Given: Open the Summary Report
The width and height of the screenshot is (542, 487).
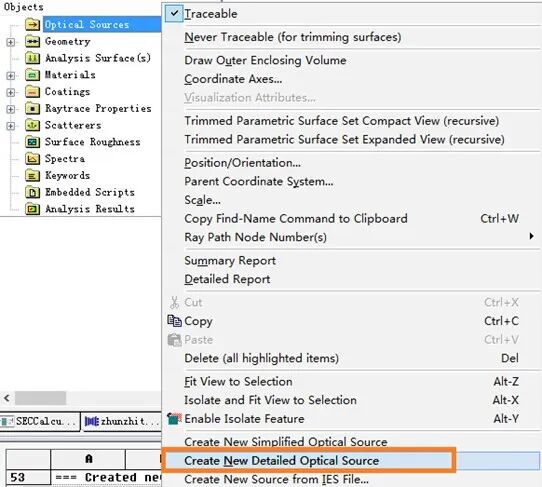Looking at the screenshot, I should 230,261.
